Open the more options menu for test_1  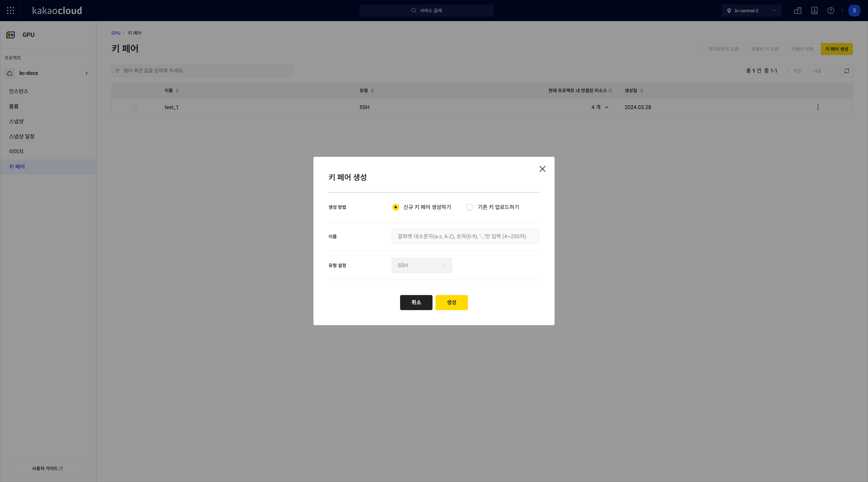[818, 107]
